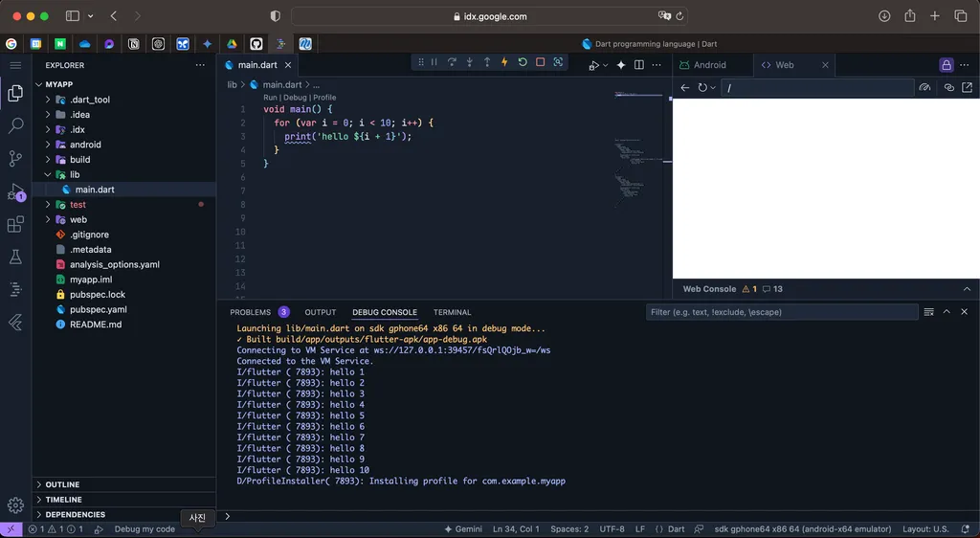Switch to the TERMINAL tab
The width and height of the screenshot is (980, 538).
tap(453, 312)
